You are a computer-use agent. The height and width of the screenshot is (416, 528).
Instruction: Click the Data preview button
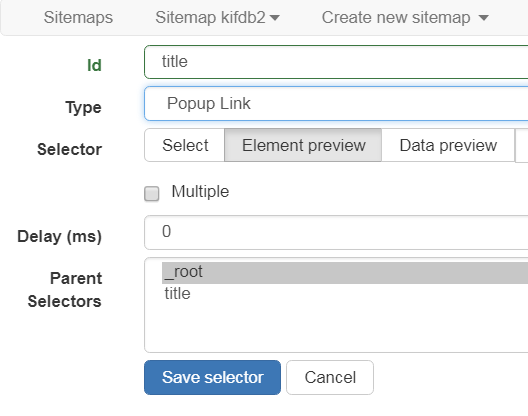point(448,145)
